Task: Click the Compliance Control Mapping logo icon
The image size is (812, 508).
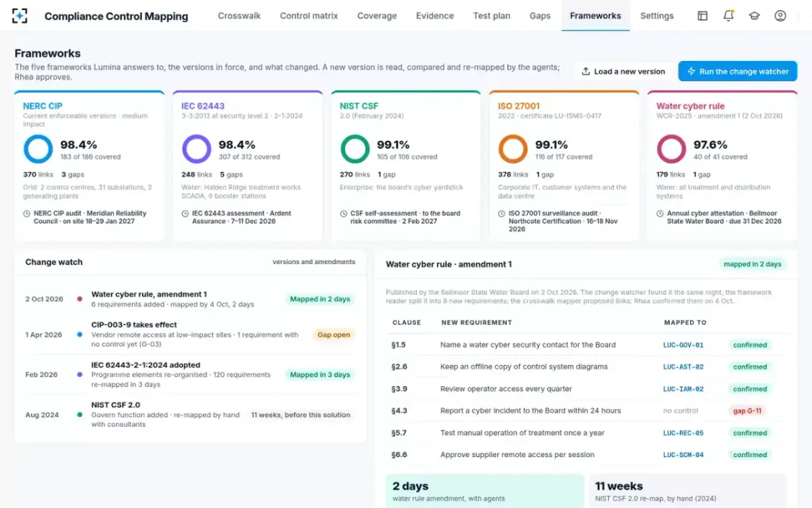Action: [20, 16]
